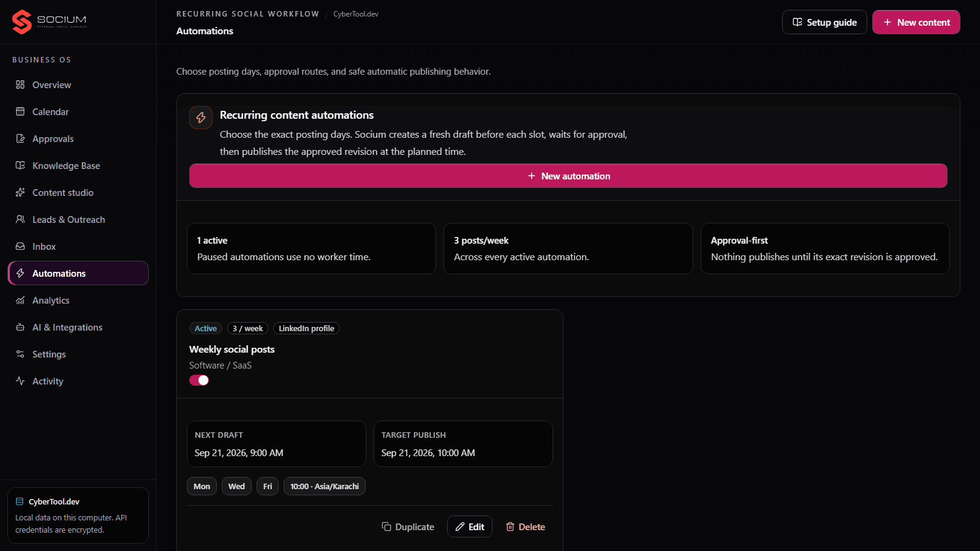980x551 pixels.
Task: Open the Approvals section
Action: pos(78,138)
